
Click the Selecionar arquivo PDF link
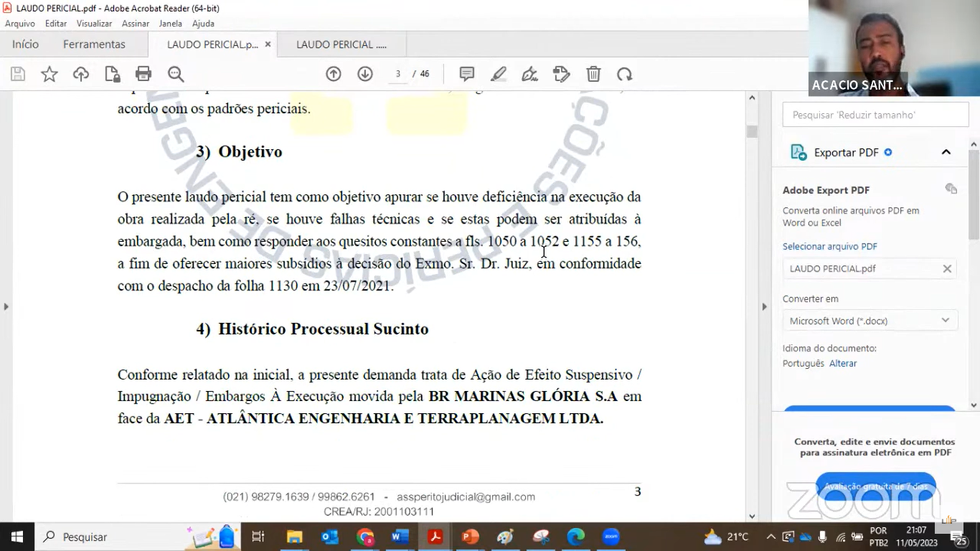click(x=829, y=246)
